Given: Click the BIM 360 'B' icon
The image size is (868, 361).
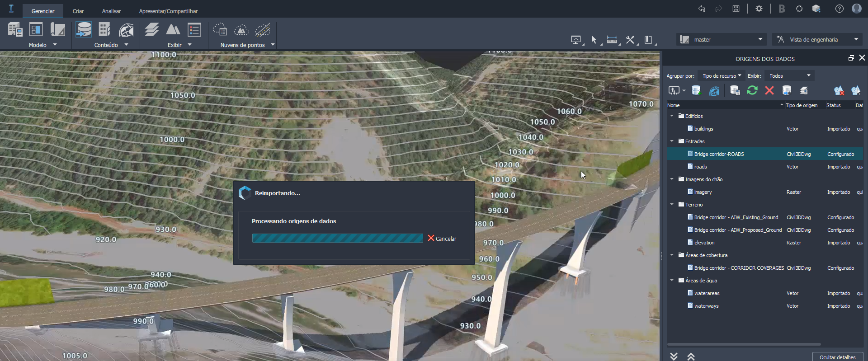Looking at the screenshot, I should click(x=782, y=9).
